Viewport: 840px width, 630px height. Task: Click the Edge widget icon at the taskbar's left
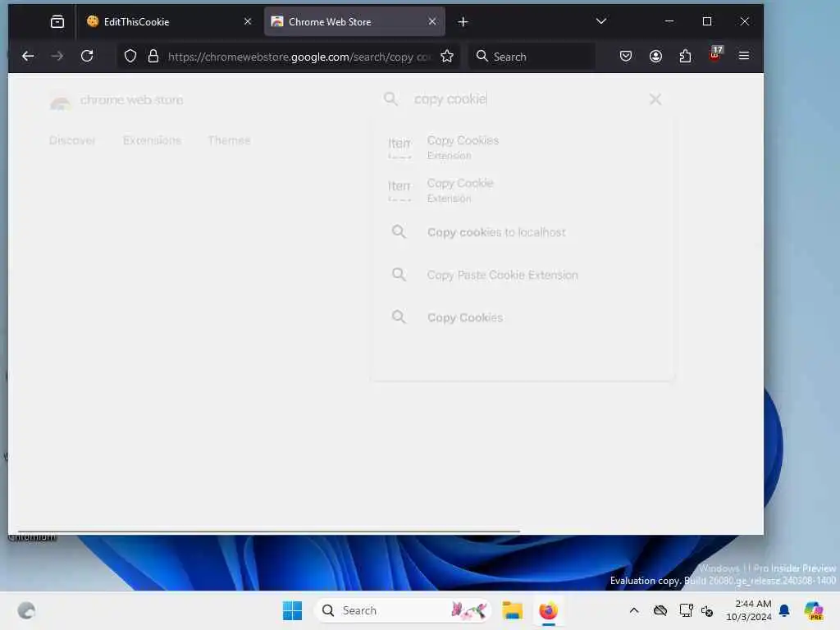26,610
